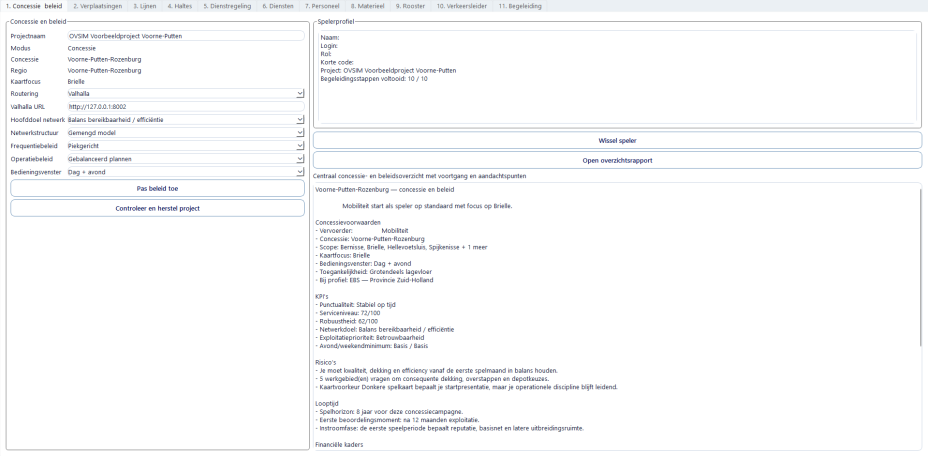Select the 5. Dienstregeling tab
Screen dimensions: 928x456
click(x=229, y=6)
